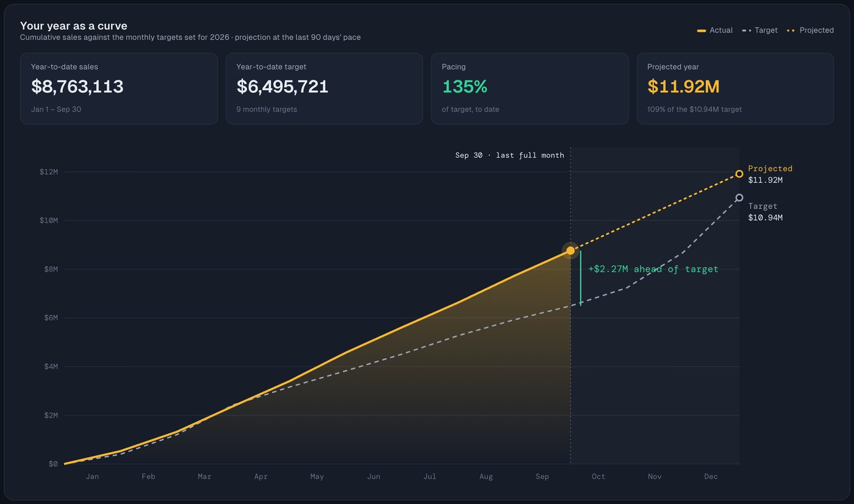Click the $6M y-axis label
Viewport: 854px width, 504px height.
pos(51,318)
